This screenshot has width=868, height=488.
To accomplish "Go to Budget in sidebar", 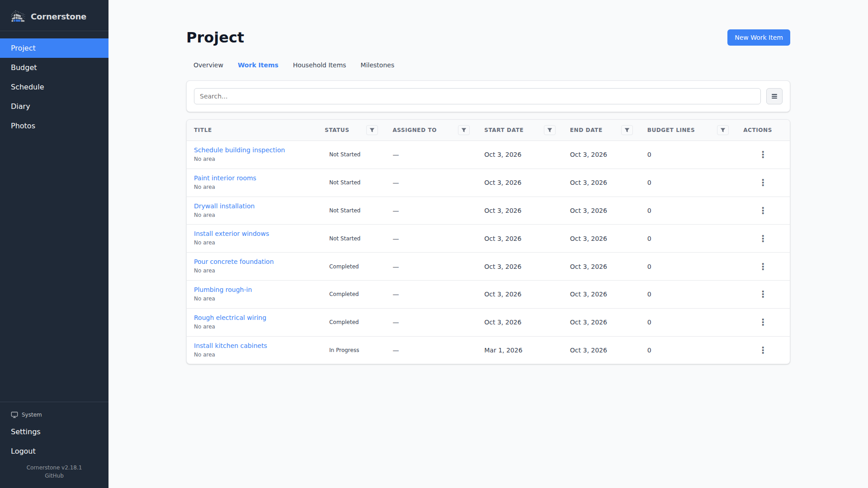I will pyautogui.click(x=54, y=67).
